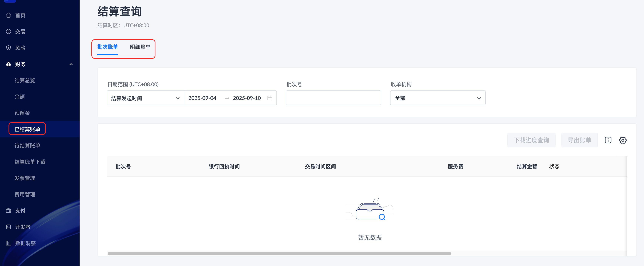Open the calendar icon in date range
The height and width of the screenshot is (266, 644).
pos(269,98)
